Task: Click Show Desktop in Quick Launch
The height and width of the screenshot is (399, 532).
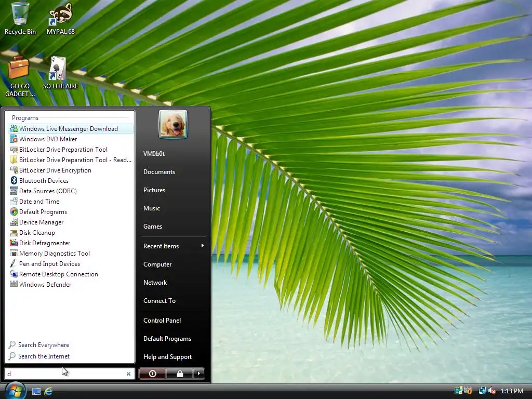Action: (x=36, y=391)
